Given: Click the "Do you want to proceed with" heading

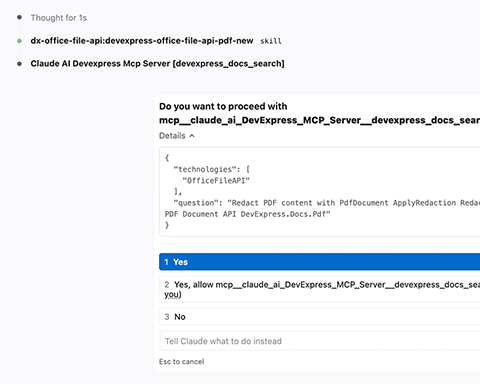Looking at the screenshot, I should [223, 106].
